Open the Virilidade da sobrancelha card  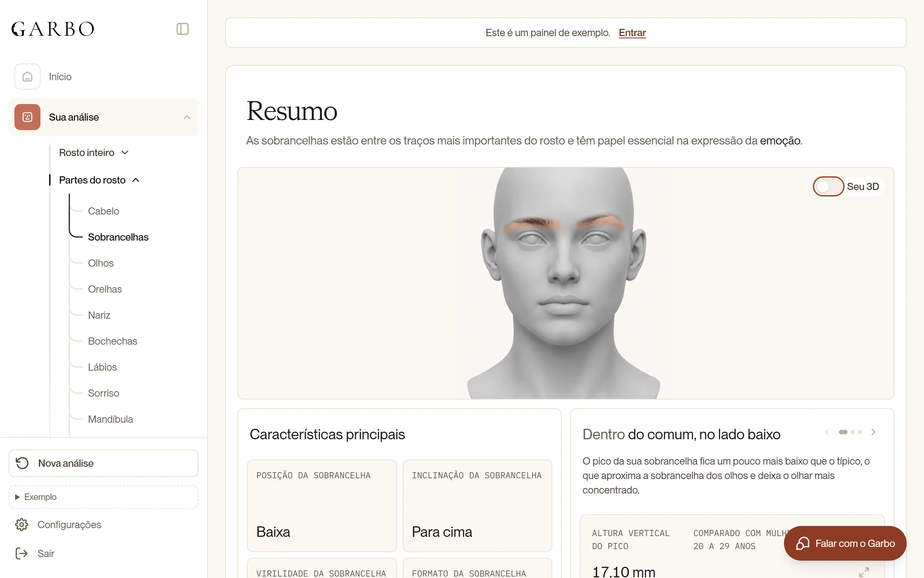[x=322, y=569]
